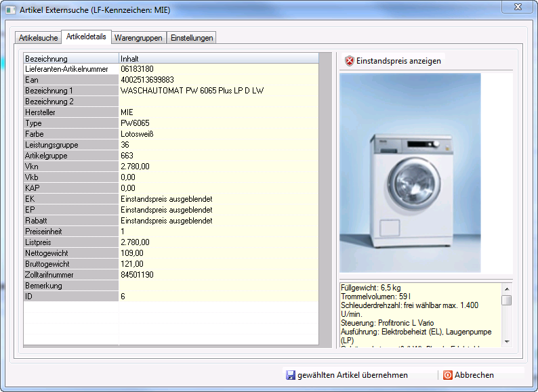538x392 pixels.
Task: Open the Warengruppen tab
Action: 138,38
